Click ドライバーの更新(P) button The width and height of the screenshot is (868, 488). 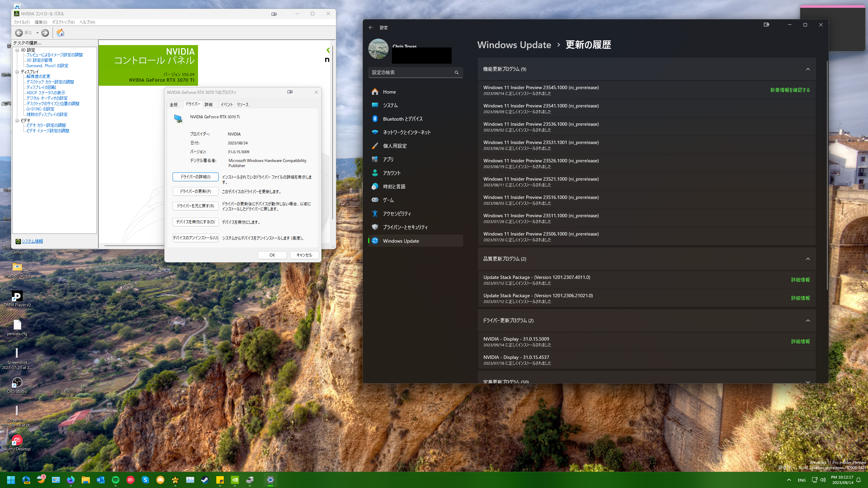click(x=195, y=191)
